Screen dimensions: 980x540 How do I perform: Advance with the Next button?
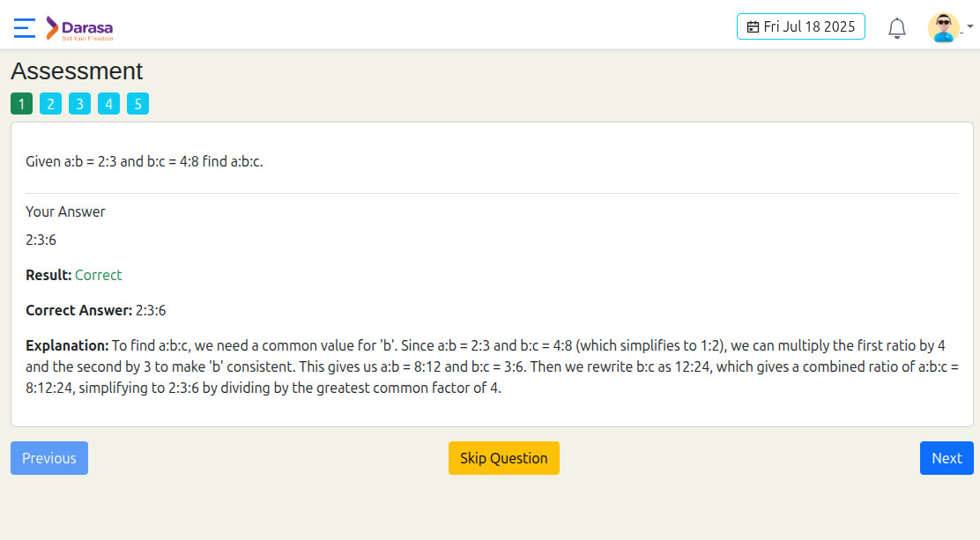[947, 458]
